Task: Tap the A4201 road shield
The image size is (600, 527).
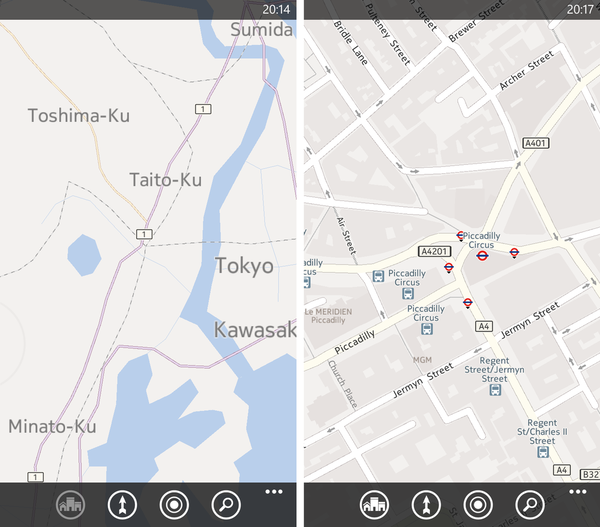Action: pos(434,251)
